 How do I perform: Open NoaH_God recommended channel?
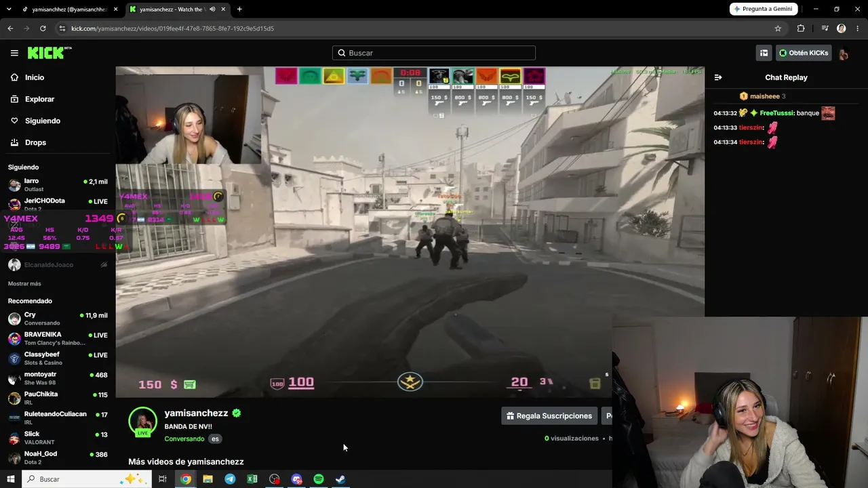[x=58, y=457]
